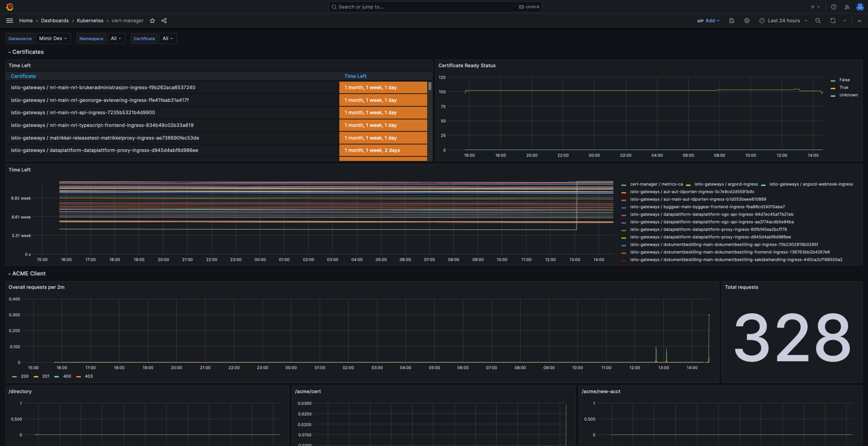Open the Mimir Dev datasource dropdown
Viewport: 868px width, 446px height.
(x=53, y=38)
